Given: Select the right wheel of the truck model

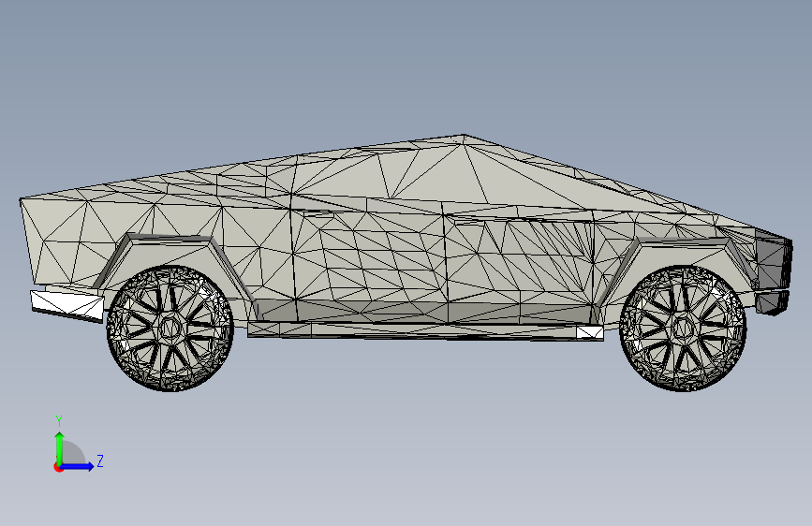Looking at the screenshot, I should pyautogui.click(x=683, y=329).
